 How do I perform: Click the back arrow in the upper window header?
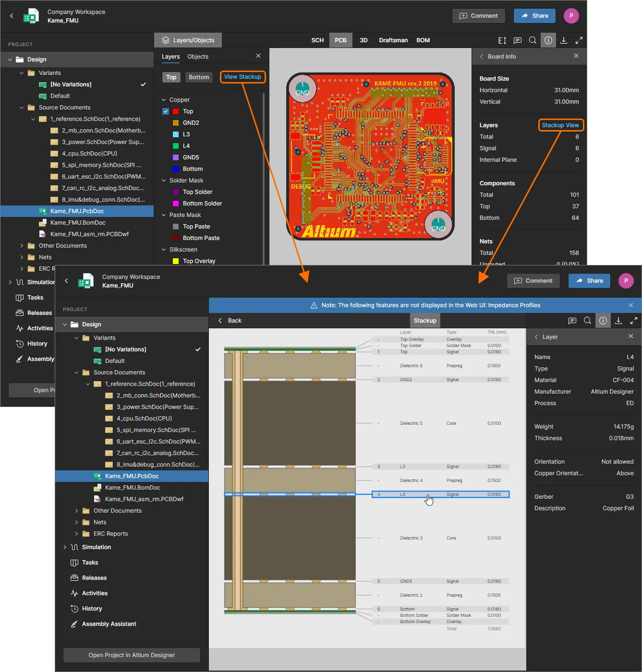[12, 16]
